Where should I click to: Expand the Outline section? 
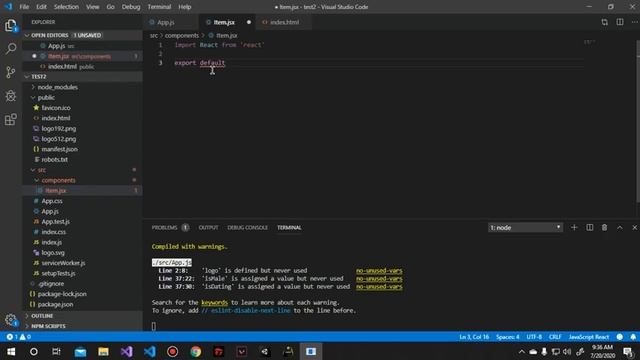(82, 316)
